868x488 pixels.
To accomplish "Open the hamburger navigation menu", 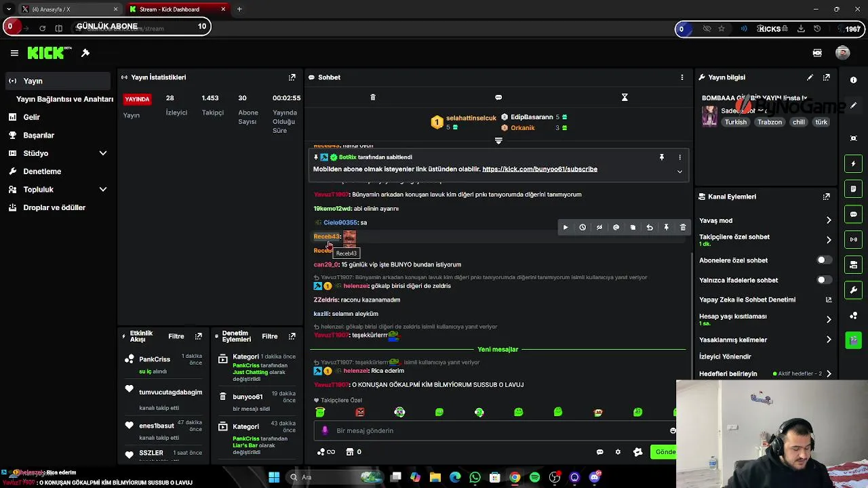I will (x=14, y=53).
